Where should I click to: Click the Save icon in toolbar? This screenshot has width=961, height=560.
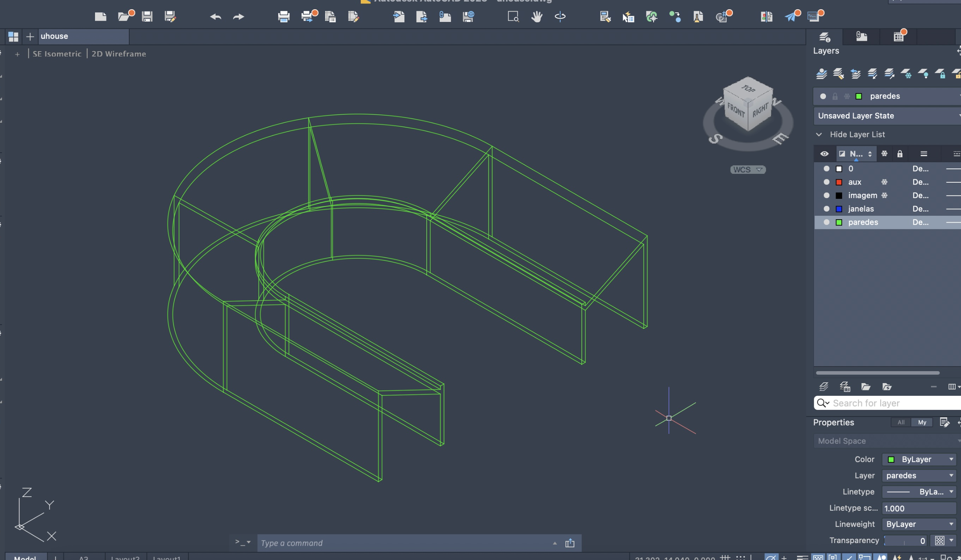147,16
